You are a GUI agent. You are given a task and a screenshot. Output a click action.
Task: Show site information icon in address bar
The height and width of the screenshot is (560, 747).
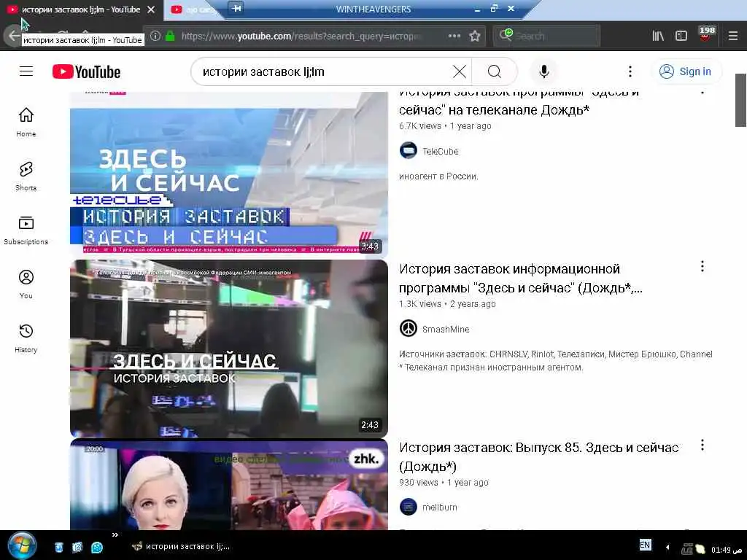(x=155, y=36)
